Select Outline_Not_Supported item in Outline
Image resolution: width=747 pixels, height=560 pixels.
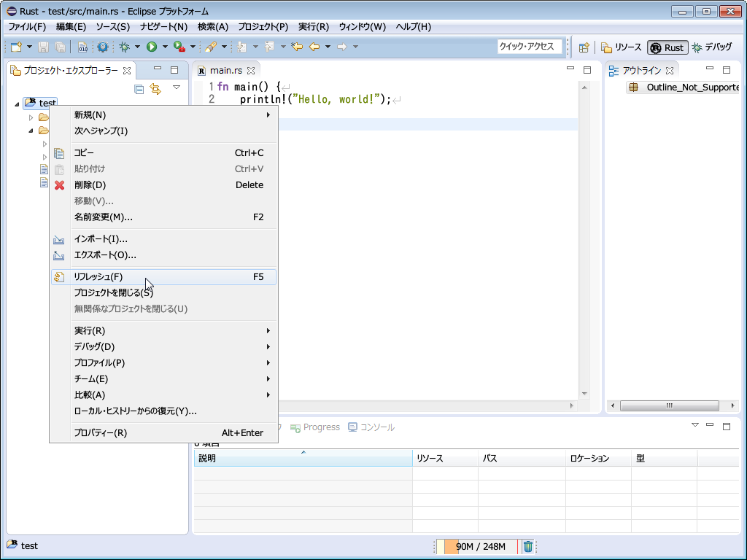[x=684, y=87]
